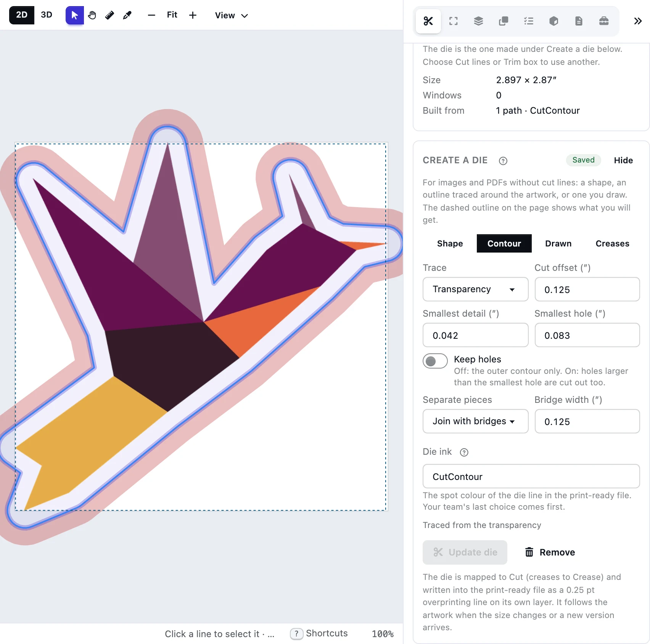The height and width of the screenshot is (644, 650).
Task: Open the Trace dropdown set to Transparency
Action: 475,289
